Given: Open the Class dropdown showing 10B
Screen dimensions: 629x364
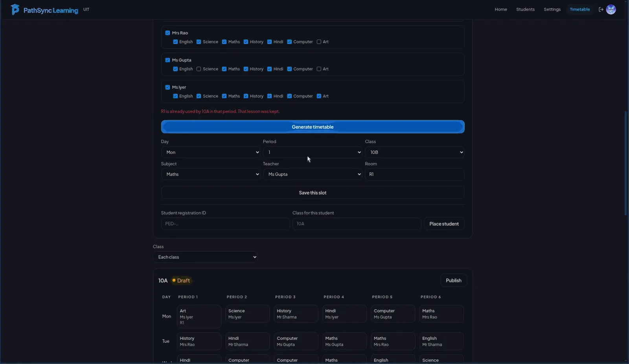Looking at the screenshot, I should click(415, 152).
